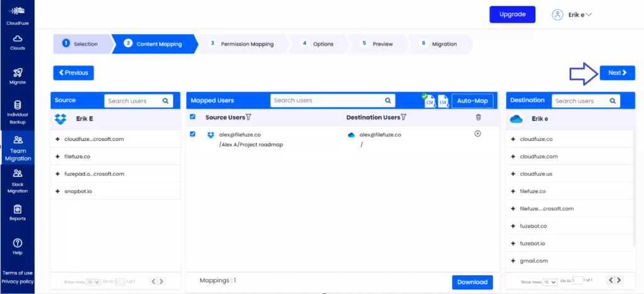Expand fuzebot.io in Destination list
This screenshot has height=294, width=644.
coord(513,244)
